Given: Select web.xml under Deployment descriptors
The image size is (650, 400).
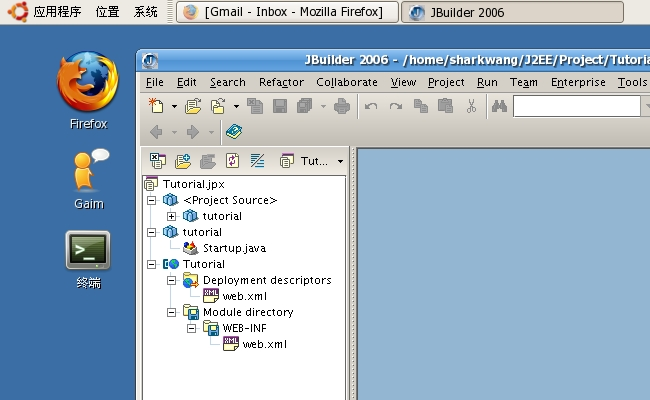Looking at the screenshot, I should tap(245, 296).
